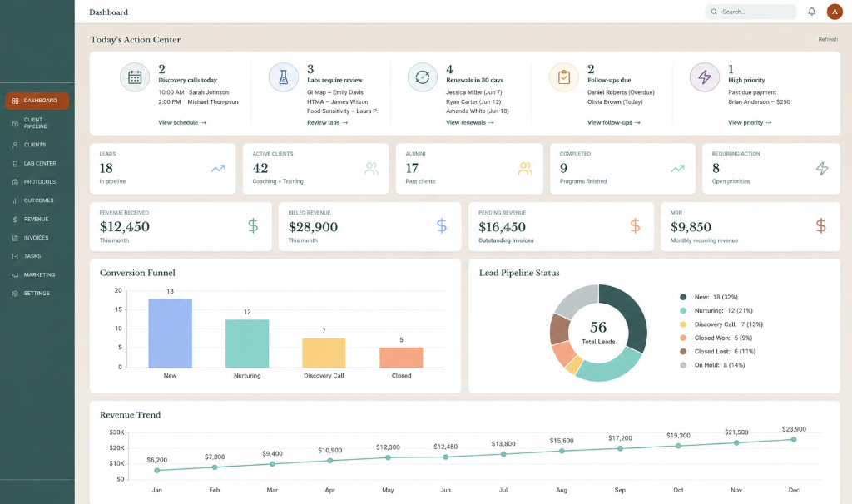Click the Review labs link
Image resolution: width=852 pixels, height=504 pixels.
[327, 123]
